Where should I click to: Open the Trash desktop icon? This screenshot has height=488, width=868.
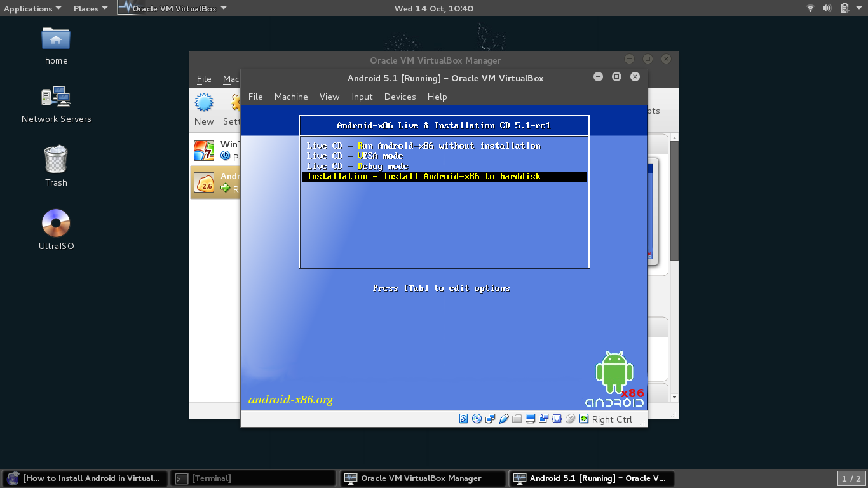tap(56, 166)
